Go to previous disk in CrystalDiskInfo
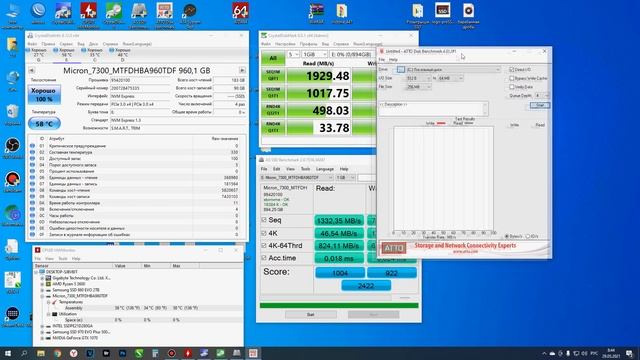640x360 pixels. coord(31,71)
